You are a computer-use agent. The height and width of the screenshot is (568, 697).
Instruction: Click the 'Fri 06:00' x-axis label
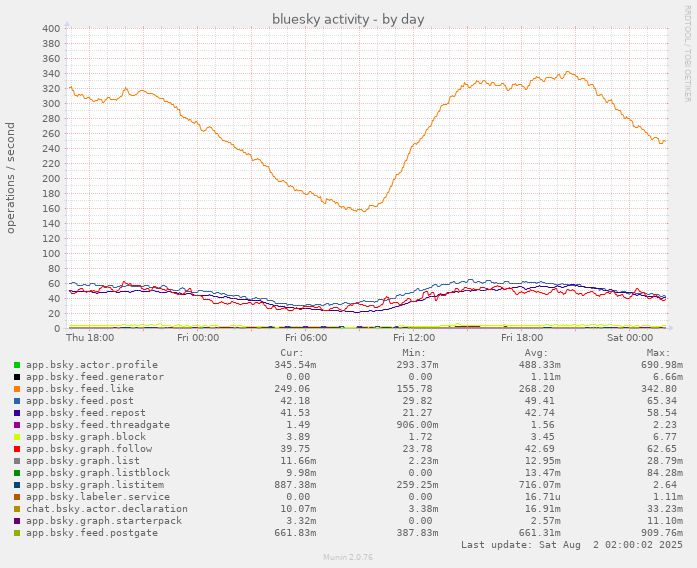tap(306, 338)
